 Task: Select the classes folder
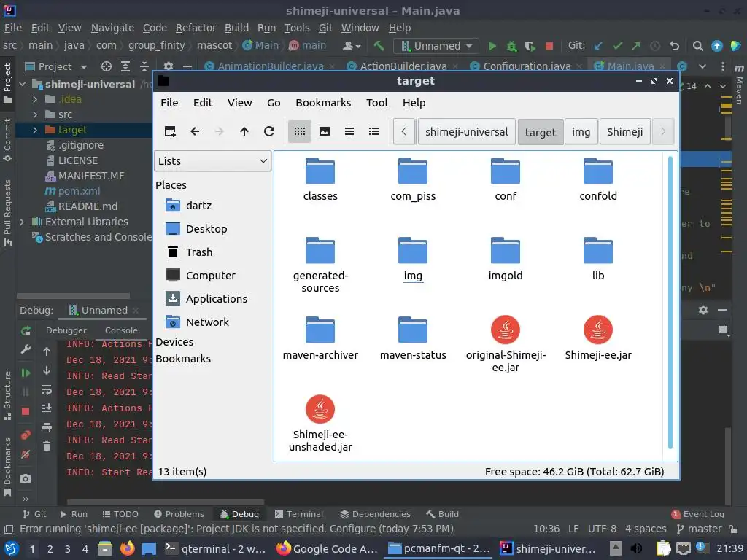point(320,179)
